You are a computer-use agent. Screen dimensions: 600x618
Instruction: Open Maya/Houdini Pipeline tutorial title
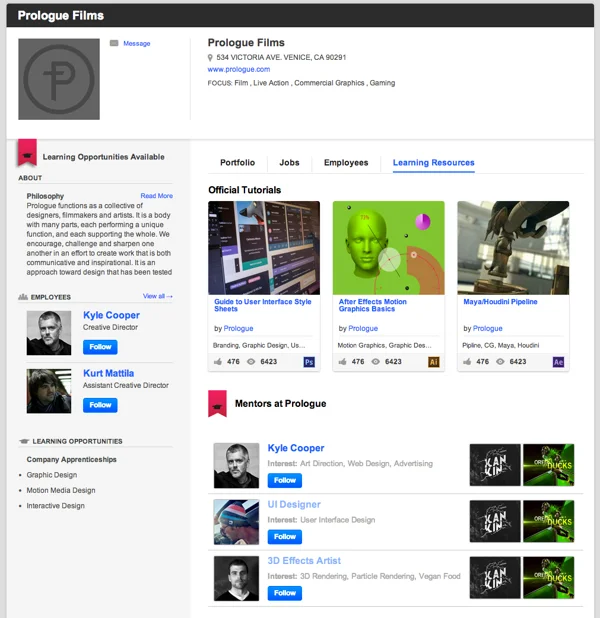click(x=500, y=302)
